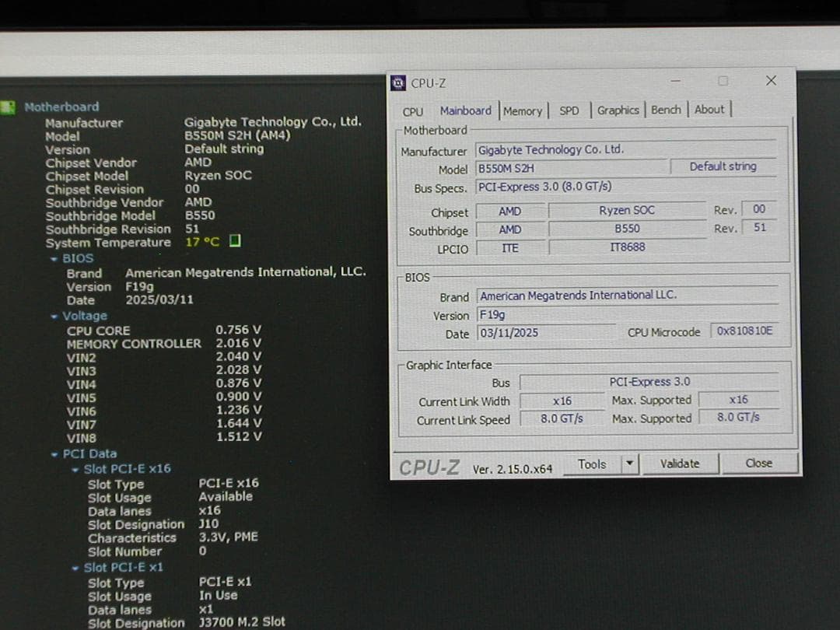
Task: Switch to the Bench tab
Action: 666,110
